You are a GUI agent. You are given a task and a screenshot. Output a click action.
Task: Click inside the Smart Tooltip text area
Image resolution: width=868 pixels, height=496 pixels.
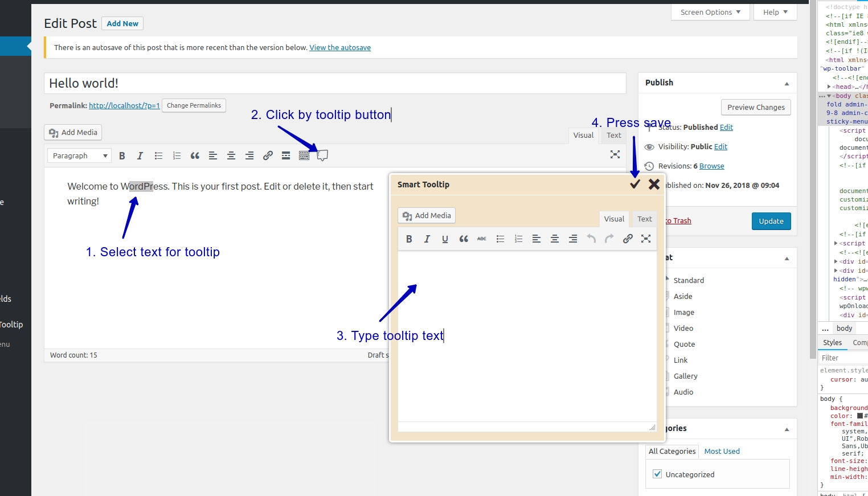click(x=527, y=336)
